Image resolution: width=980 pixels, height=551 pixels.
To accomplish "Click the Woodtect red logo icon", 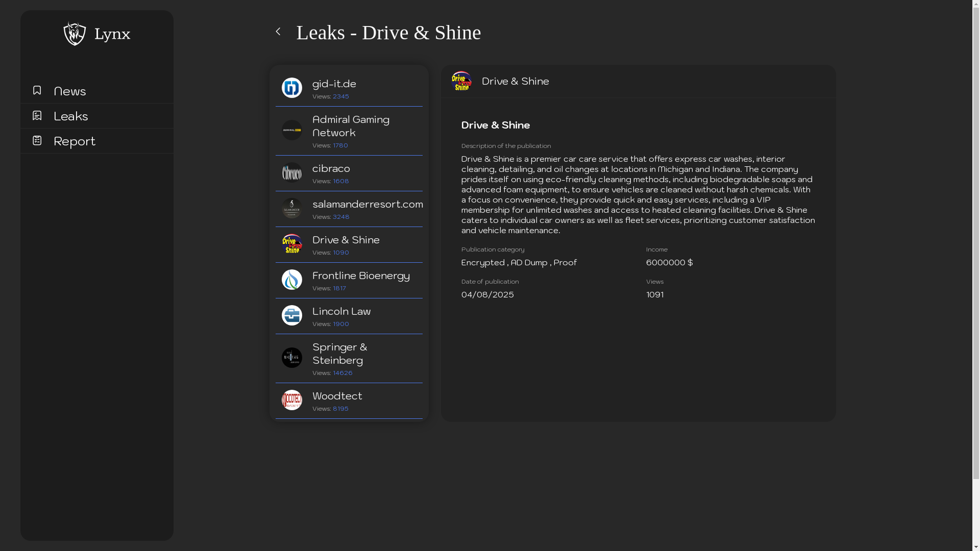I will [x=292, y=400].
